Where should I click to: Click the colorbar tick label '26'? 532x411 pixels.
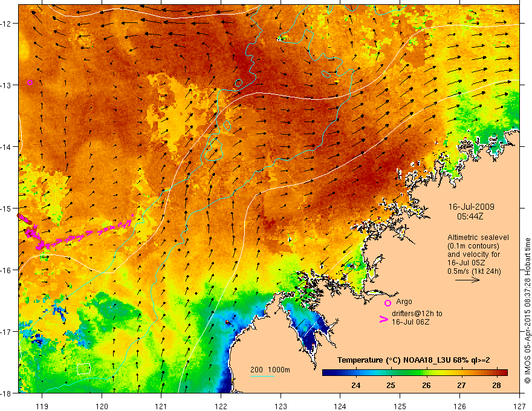click(x=426, y=385)
